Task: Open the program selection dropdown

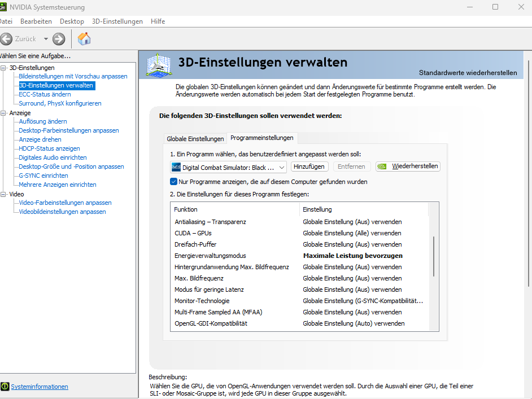Action: [x=228, y=167]
